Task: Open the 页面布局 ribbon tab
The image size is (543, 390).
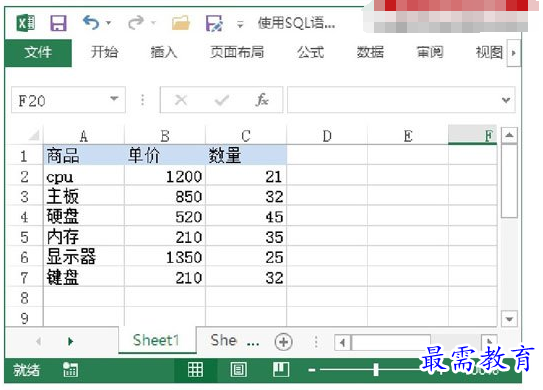Action: pyautogui.click(x=237, y=52)
